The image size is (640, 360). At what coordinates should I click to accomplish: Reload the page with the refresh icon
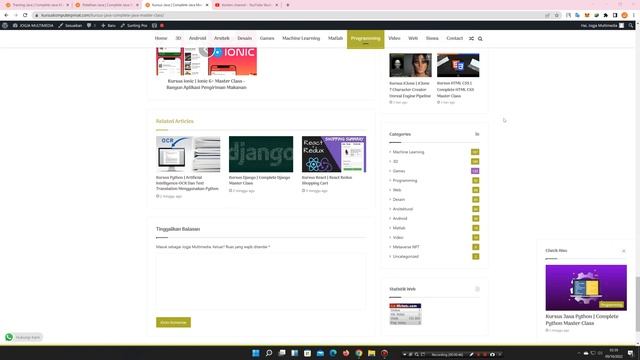click(x=25, y=15)
